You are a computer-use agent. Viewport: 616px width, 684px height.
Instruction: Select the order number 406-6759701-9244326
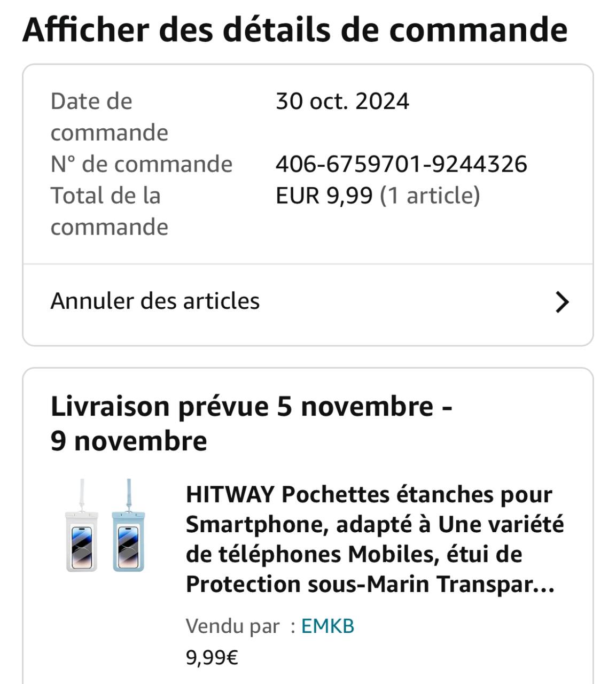click(x=401, y=164)
